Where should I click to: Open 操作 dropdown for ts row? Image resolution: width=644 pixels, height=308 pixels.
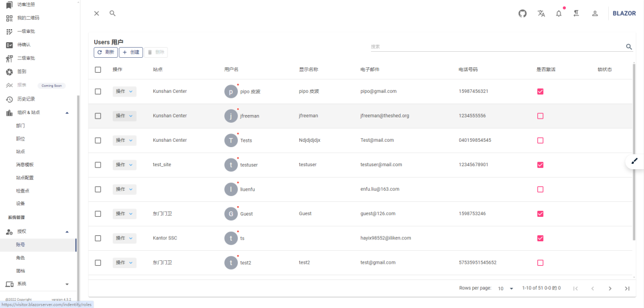click(x=125, y=238)
